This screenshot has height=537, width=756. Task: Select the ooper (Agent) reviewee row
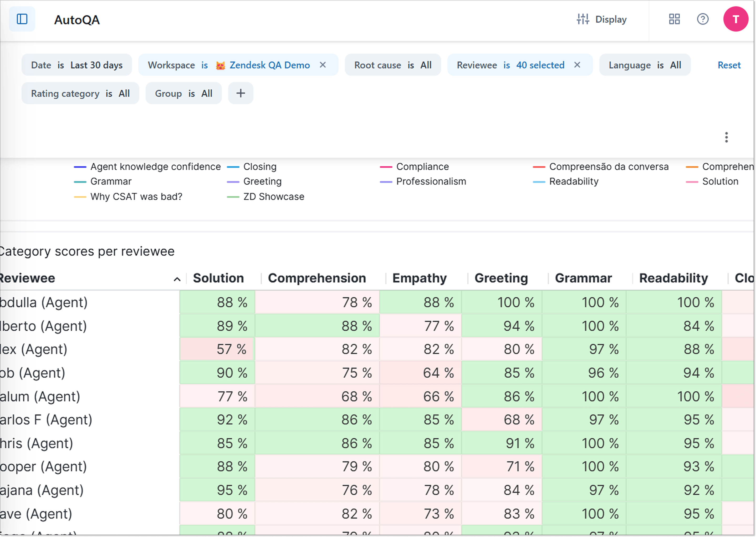point(89,467)
